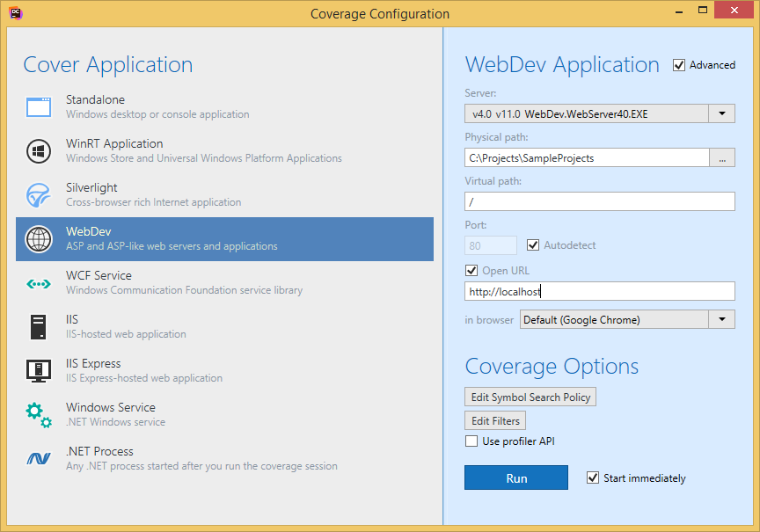Open the browser selection dropdown
Screen dimensions: 760x532
point(721,320)
